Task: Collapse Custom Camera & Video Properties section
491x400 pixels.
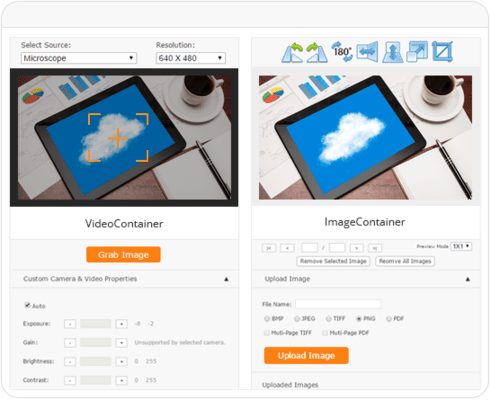Action: 226,279
